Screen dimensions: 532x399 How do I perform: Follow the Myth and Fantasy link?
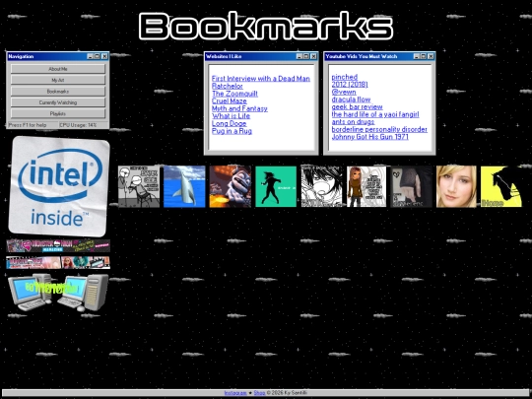pos(239,108)
